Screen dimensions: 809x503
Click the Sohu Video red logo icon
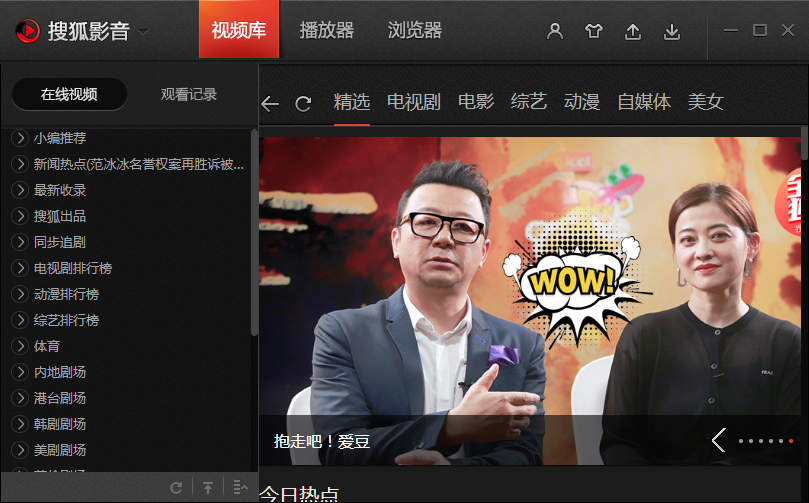pos(27,31)
